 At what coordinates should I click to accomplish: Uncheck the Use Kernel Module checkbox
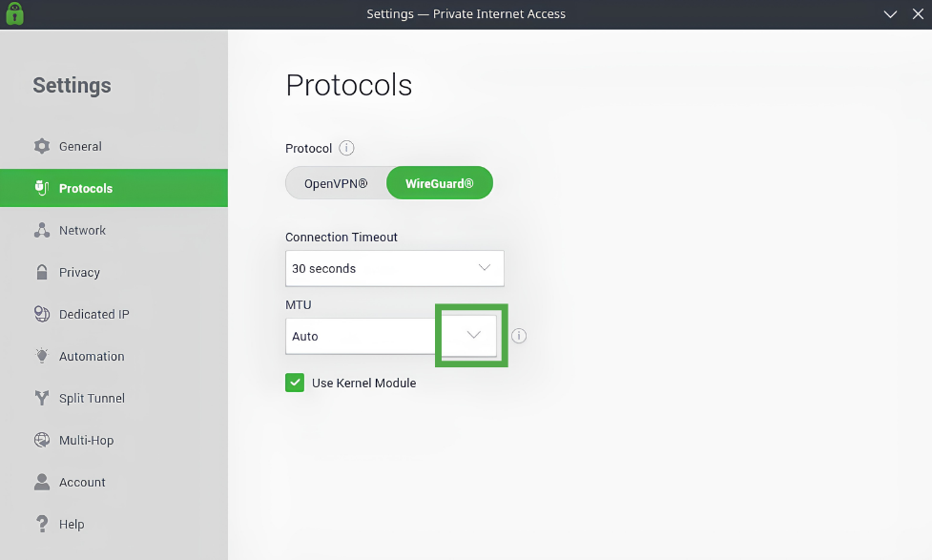point(295,383)
